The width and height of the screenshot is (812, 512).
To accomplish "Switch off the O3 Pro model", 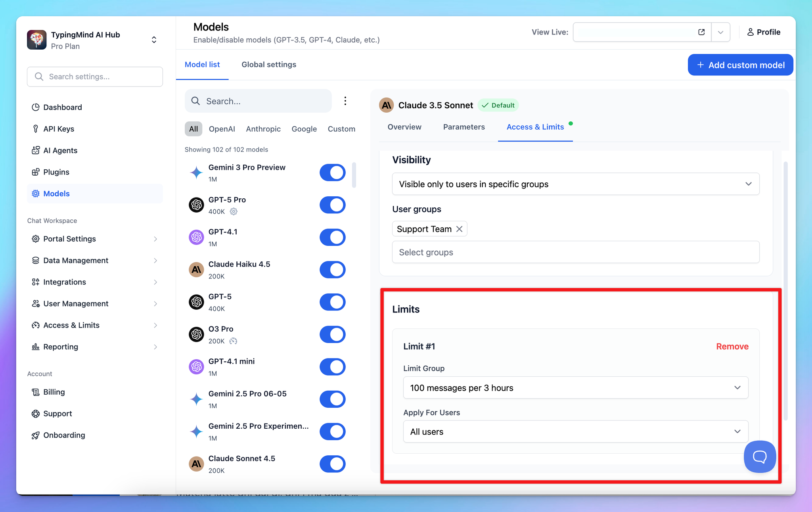I will (332, 335).
